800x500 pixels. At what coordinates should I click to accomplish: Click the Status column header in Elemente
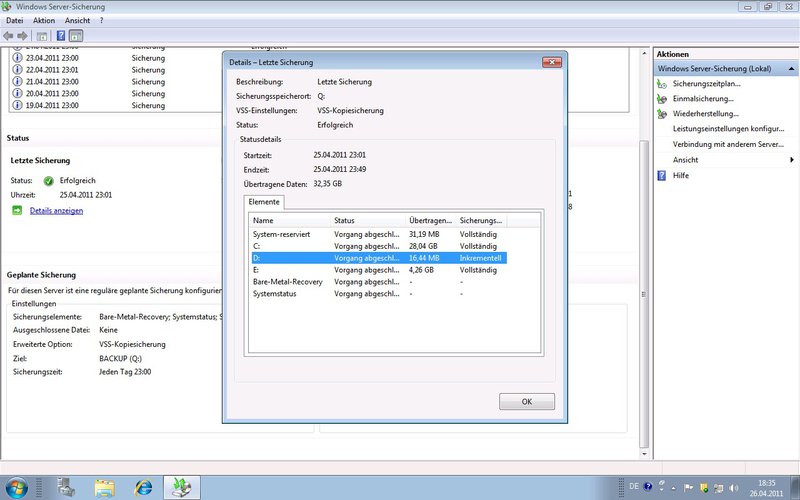(368, 220)
